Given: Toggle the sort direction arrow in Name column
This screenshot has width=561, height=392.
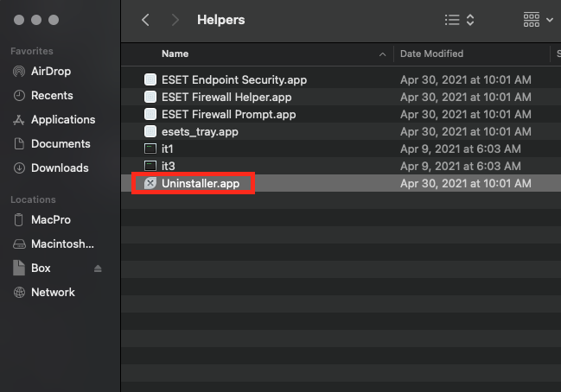Looking at the screenshot, I should (x=382, y=54).
